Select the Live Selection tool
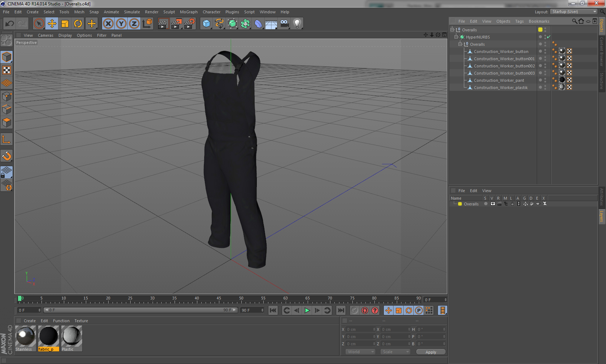This screenshot has width=606, height=364. tap(39, 24)
